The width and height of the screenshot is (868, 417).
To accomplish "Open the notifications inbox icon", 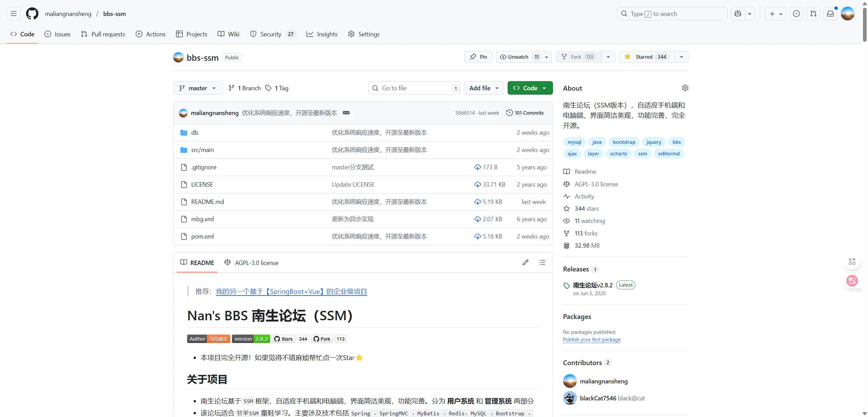I will click(x=830, y=14).
